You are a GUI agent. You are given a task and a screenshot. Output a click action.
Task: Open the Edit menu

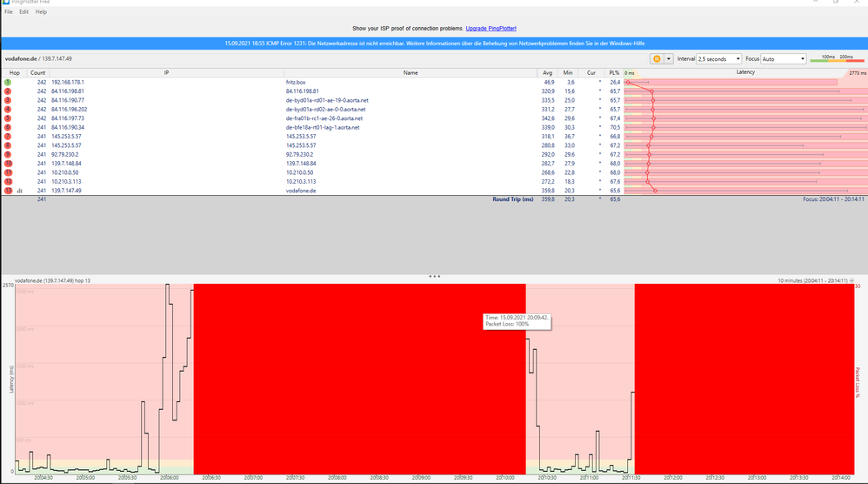(23, 11)
